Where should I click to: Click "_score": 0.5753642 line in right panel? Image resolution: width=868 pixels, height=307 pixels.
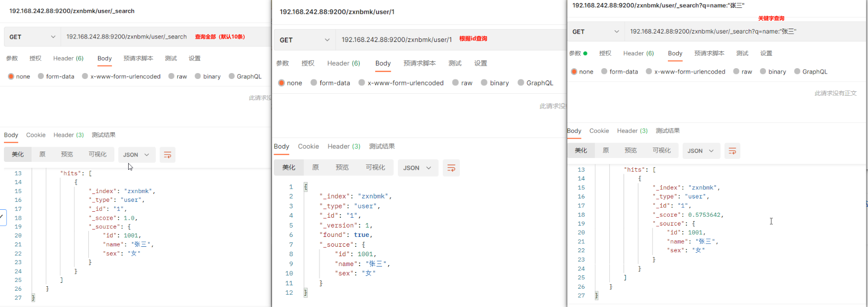pos(688,215)
